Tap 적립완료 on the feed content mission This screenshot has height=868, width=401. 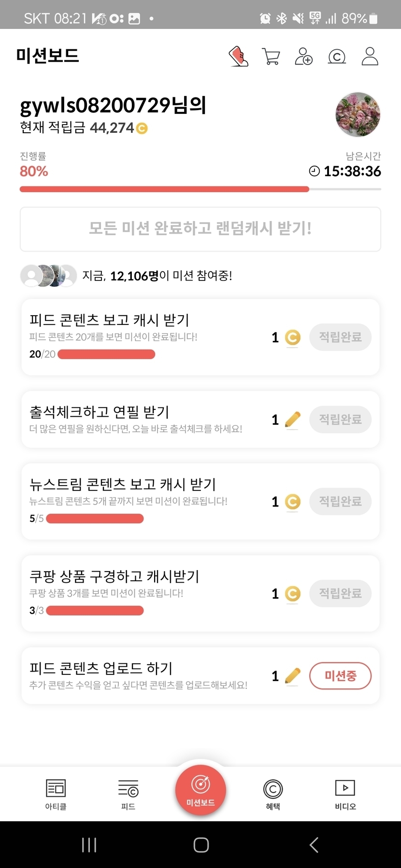point(340,337)
